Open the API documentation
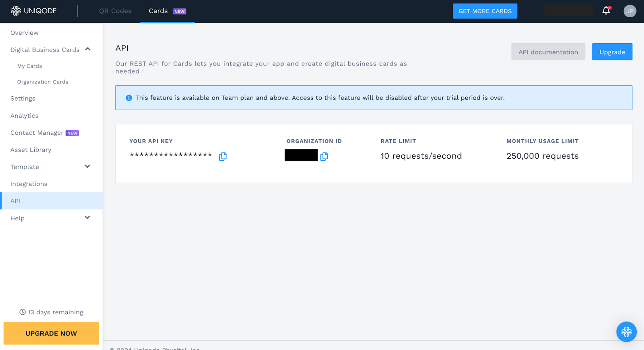 coord(548,52)
